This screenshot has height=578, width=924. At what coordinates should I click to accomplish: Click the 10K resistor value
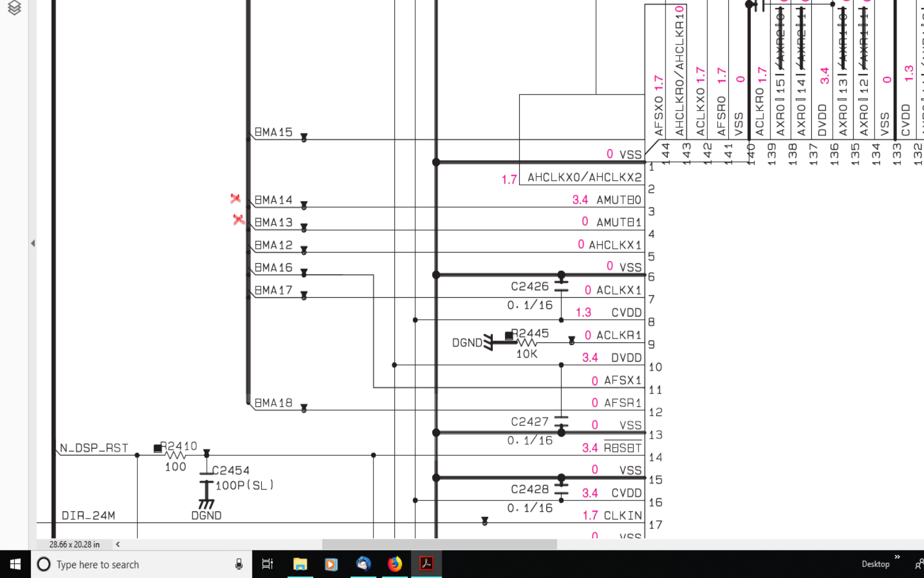pos(527,354)
